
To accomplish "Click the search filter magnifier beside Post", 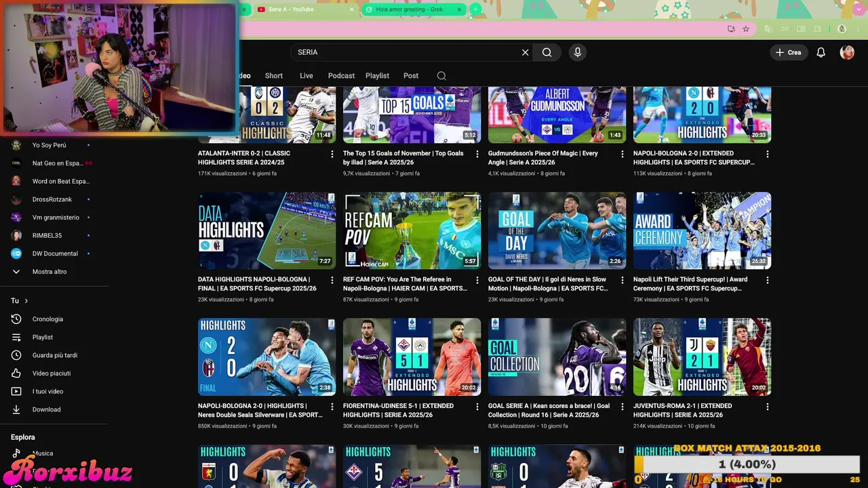I will tap(441, 76).
